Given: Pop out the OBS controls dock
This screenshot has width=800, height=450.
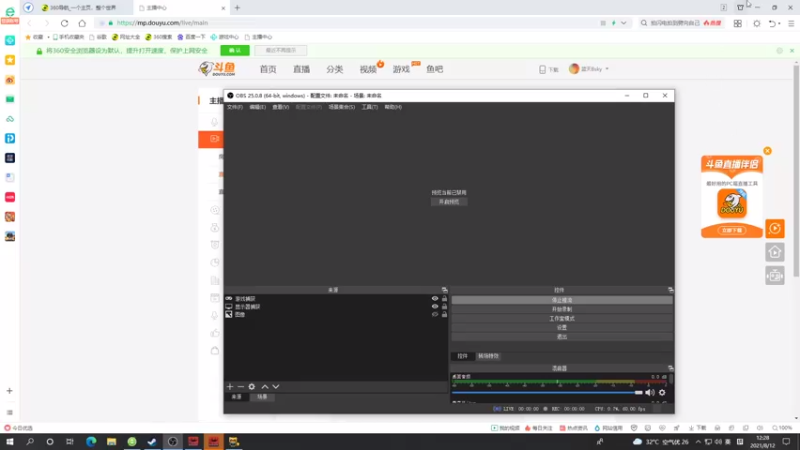Looking at the screenshot, I should (x=670, y=290).
